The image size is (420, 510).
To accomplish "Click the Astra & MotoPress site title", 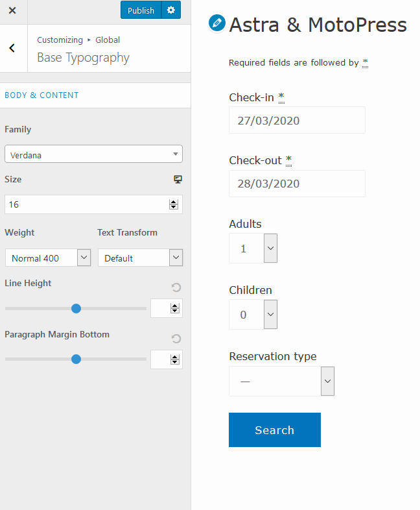I will point(318,25).
